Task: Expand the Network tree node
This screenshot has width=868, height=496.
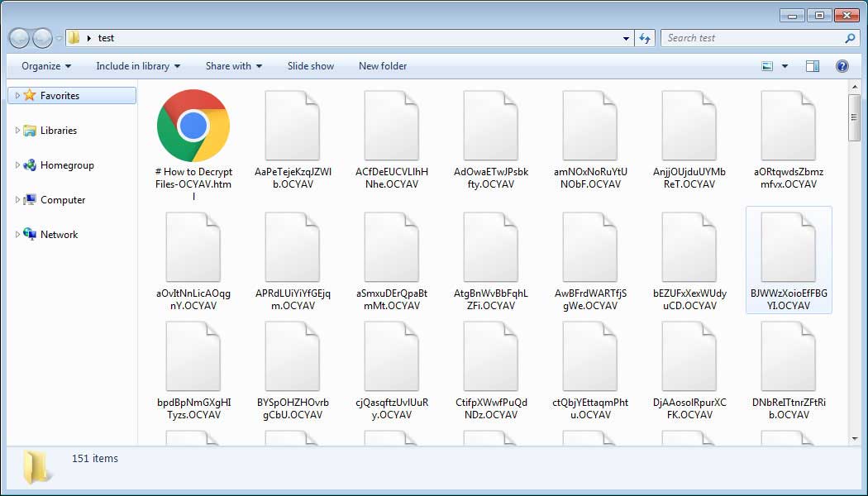Action: point(17,234)
